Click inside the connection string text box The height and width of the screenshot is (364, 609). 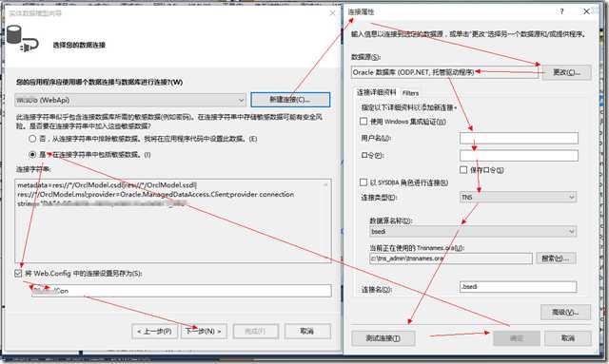tap(173, 220)
